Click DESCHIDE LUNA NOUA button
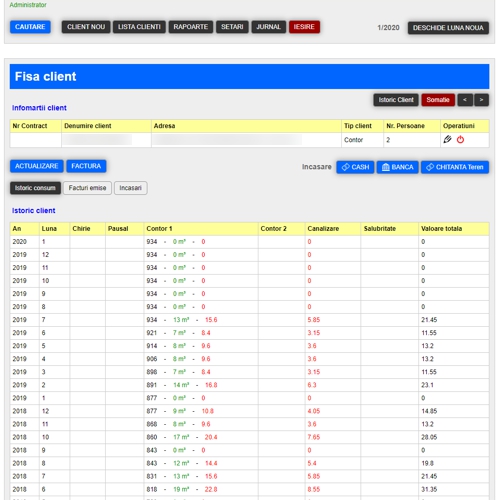The height and width of the screenshot is (500, 500). (x=448, y=28)
